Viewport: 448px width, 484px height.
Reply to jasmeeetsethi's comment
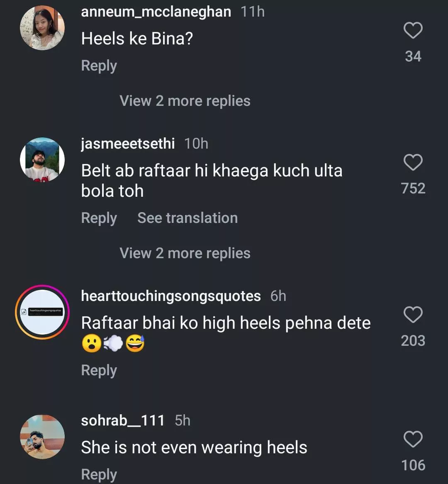(x=99, y=218)
